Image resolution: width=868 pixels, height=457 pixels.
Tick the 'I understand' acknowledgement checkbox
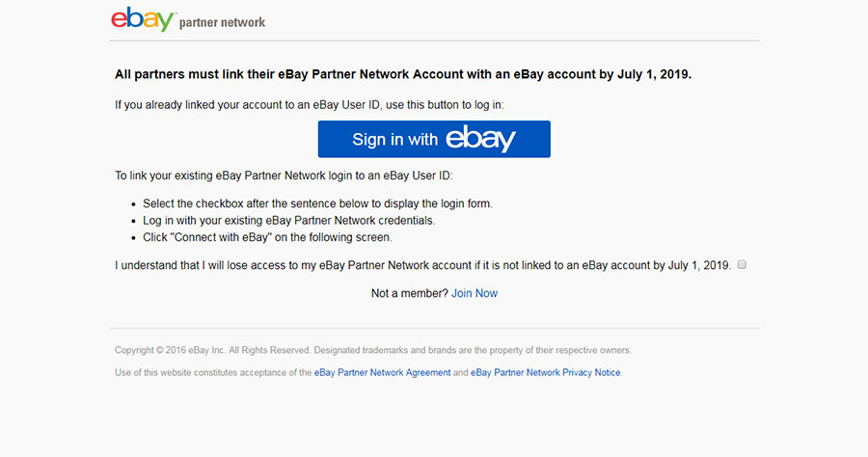point(742,264)
